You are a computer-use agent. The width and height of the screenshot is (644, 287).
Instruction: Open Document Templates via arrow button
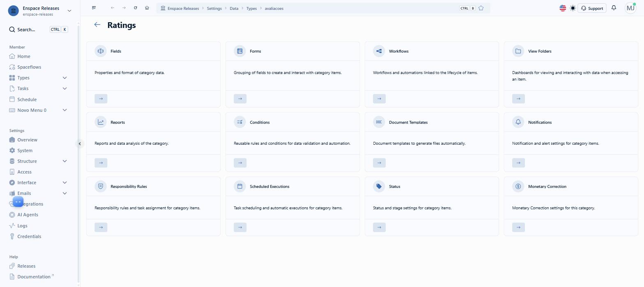379,163
